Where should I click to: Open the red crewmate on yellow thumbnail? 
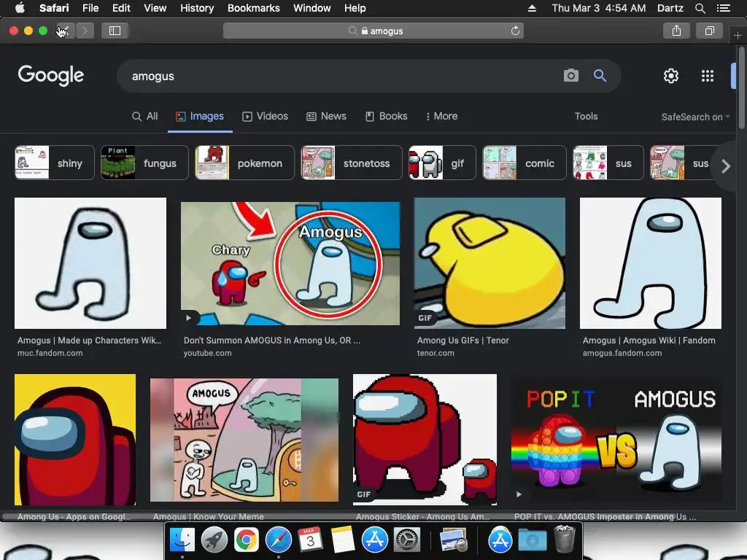click(75, 440)
